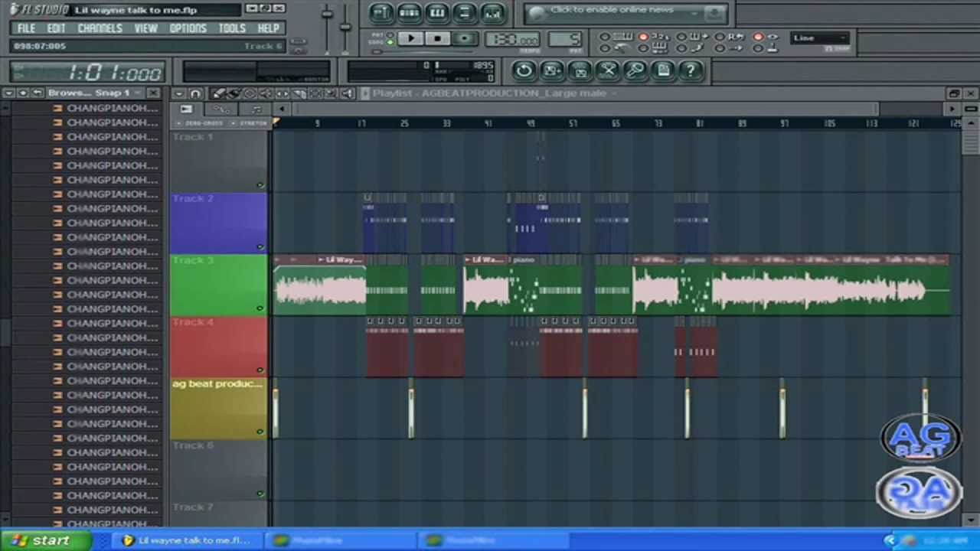Start one-click audio recording microphone icon
This screenshot has width=980, height=551.
(635, 70)
